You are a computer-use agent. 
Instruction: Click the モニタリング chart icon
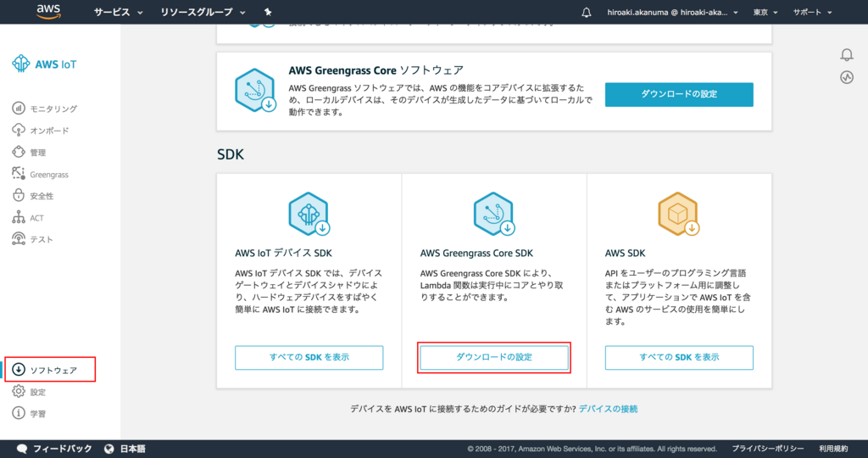point(19,108)
